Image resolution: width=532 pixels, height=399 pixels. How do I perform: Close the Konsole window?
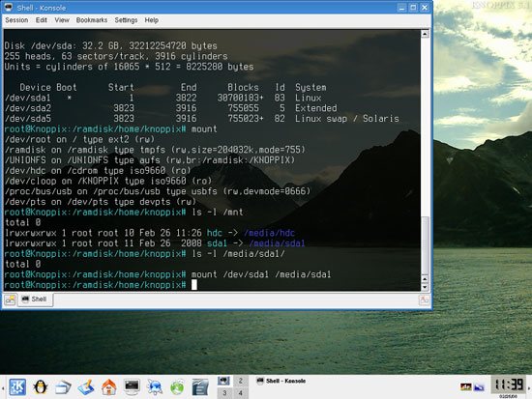click(x=425, y=8)
